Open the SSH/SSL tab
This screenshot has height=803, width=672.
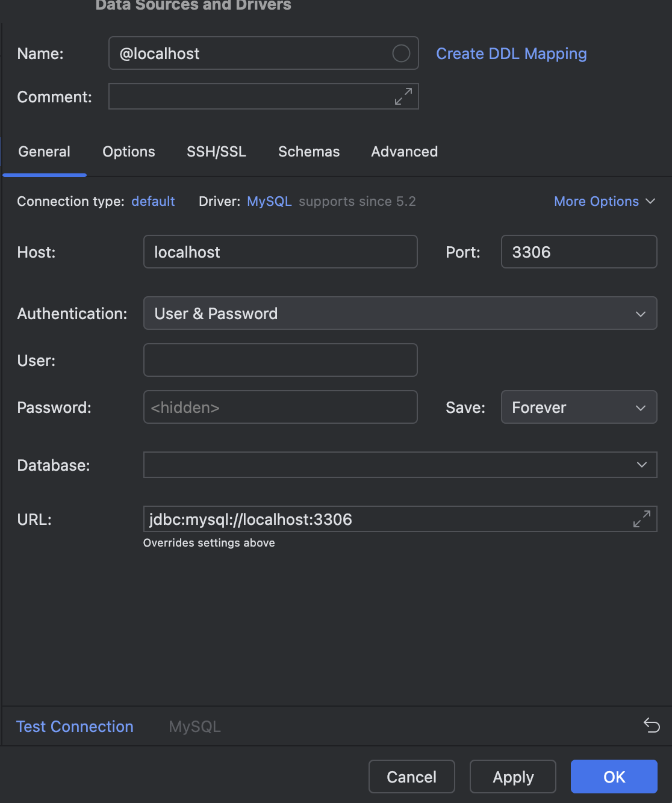coord(216,152)
